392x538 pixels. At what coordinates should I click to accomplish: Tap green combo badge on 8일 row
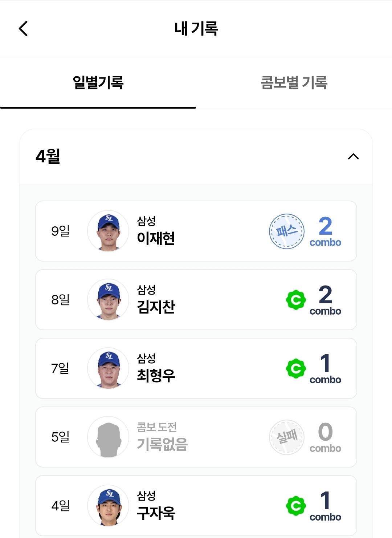click(296, 300)
